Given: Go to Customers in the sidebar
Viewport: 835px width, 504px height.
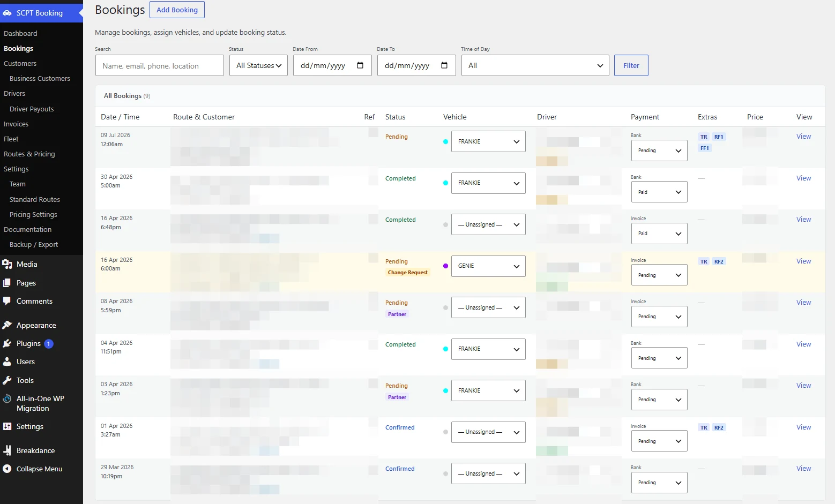Looking at the screenshot, I should coord(20,63).
